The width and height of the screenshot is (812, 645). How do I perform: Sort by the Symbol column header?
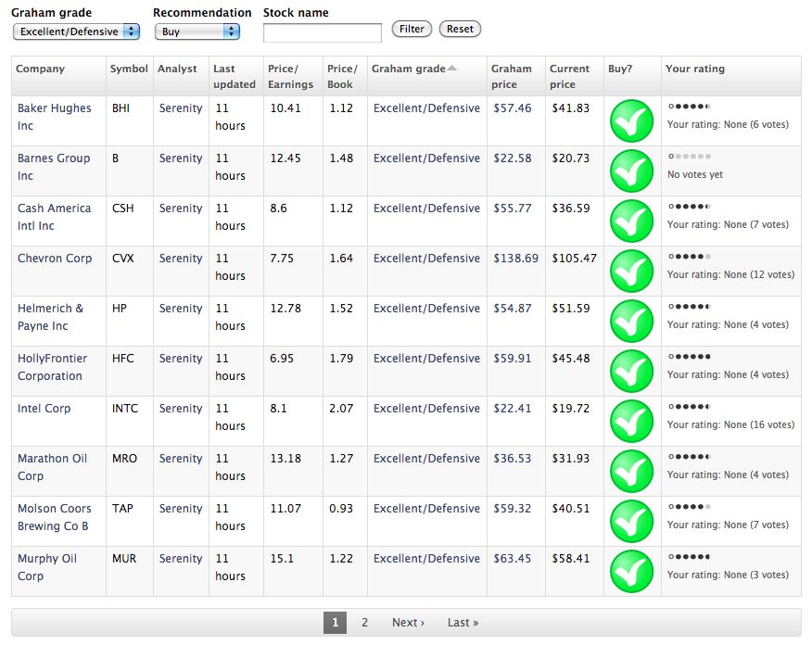[x=129, y=69]
